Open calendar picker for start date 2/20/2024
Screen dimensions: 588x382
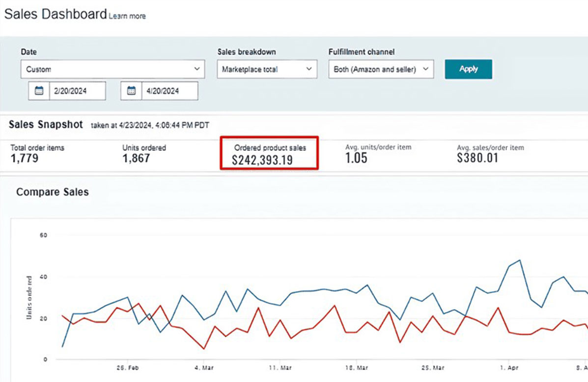pyautogui.click(x=39, y=91)
